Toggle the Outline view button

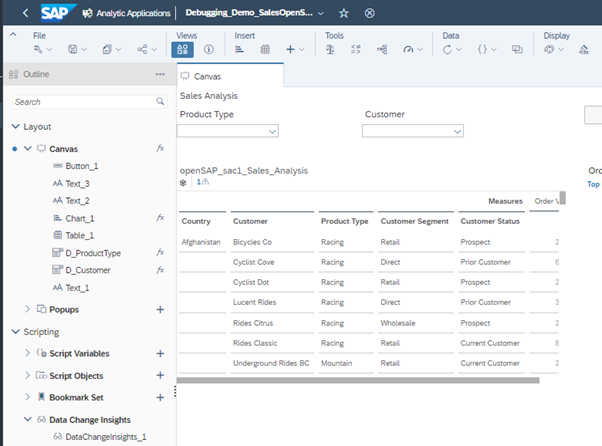click(182, 50)
